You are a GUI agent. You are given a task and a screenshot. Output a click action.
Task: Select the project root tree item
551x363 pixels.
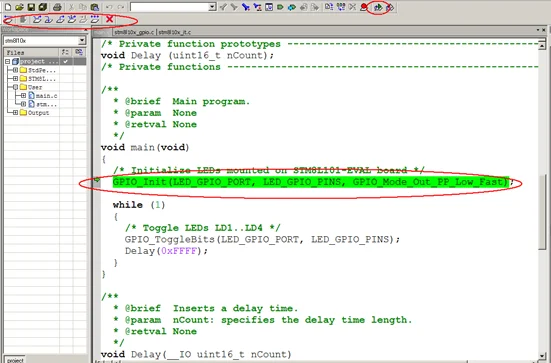(39, 61)
